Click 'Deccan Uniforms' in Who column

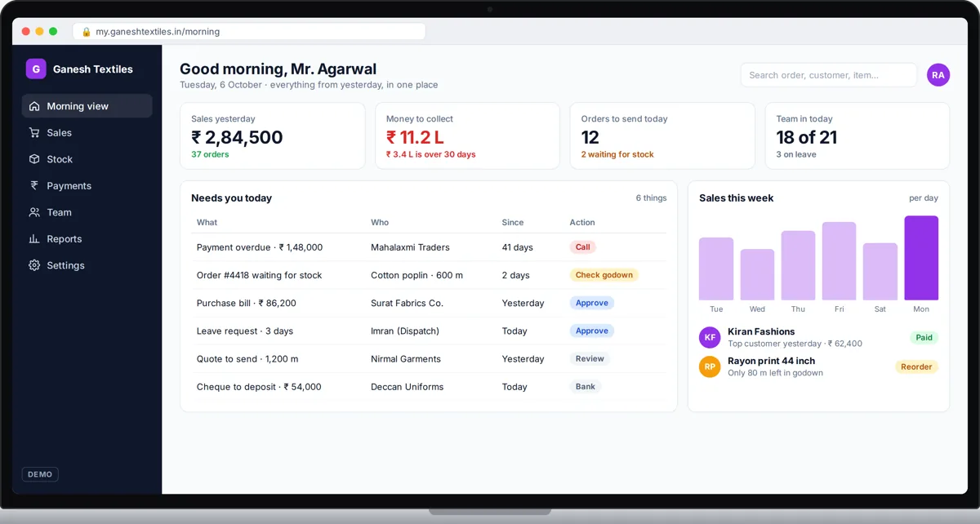pyautogui.click(x=408, y=386)
